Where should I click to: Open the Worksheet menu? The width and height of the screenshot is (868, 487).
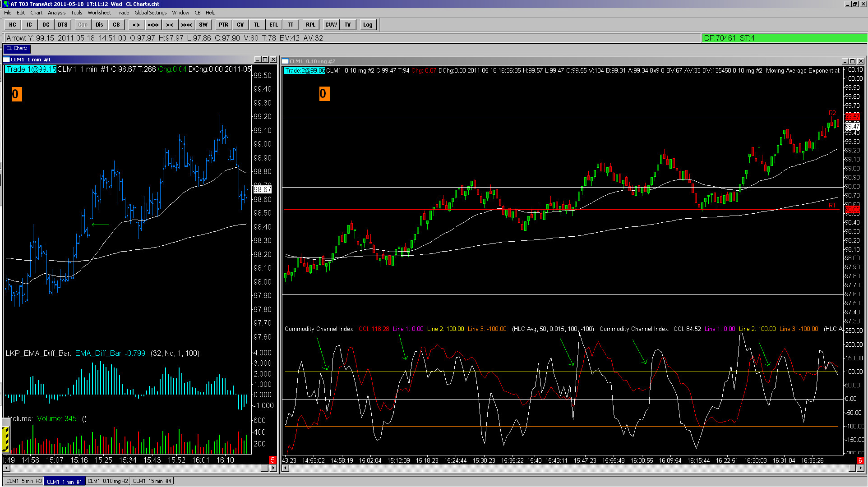[99, 13]
